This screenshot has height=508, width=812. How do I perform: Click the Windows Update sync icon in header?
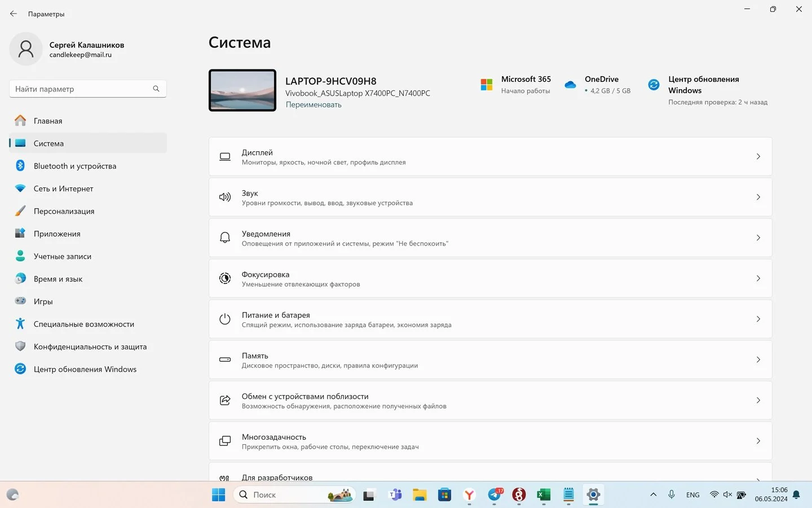pyautogui.click(x=654, y=85)
